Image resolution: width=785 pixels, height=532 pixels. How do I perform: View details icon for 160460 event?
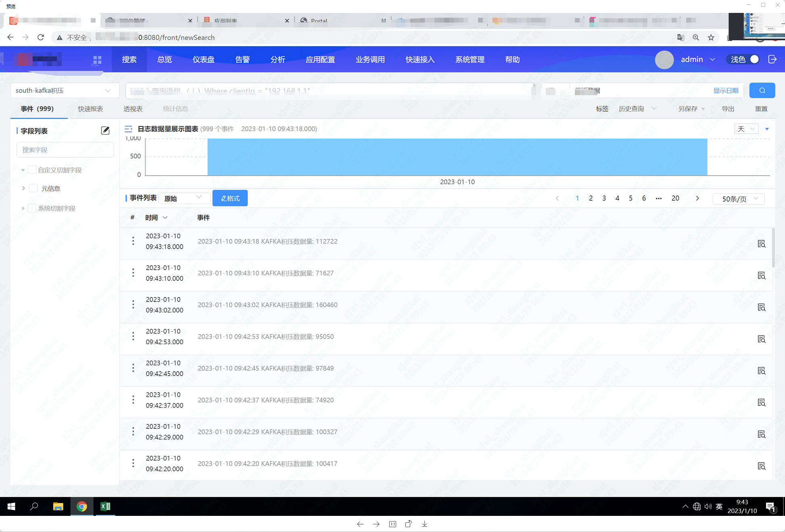pyautogui.click(x=762, y=308)
